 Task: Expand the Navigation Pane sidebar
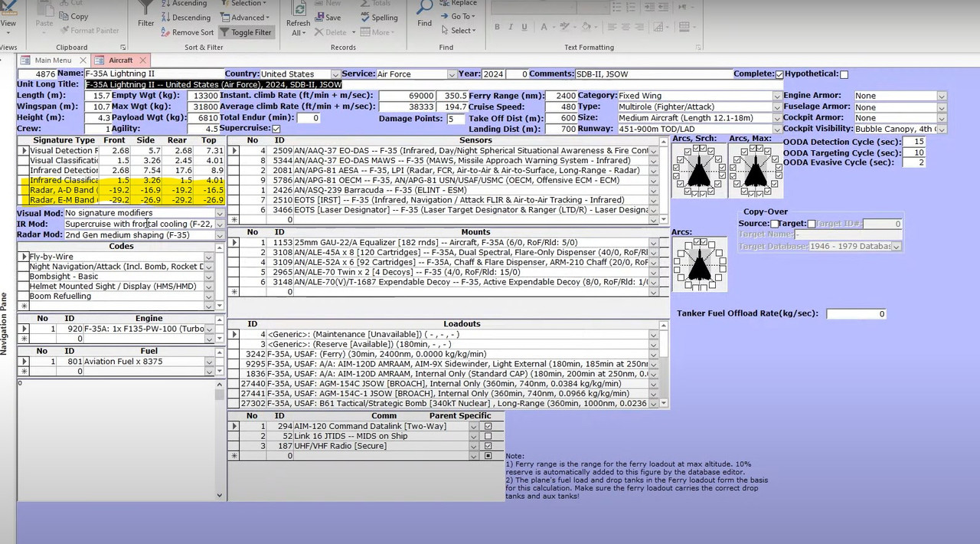(x=4, y=323)
